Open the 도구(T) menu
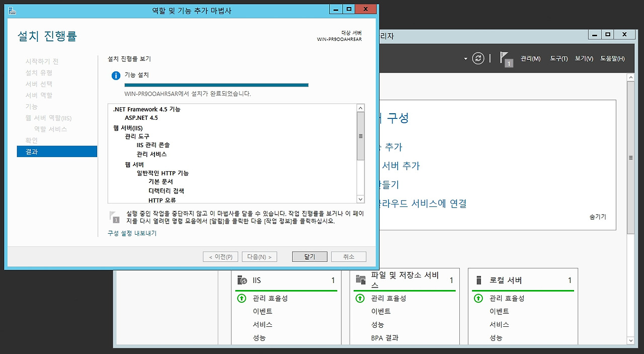644x354 pixels. 558,59
